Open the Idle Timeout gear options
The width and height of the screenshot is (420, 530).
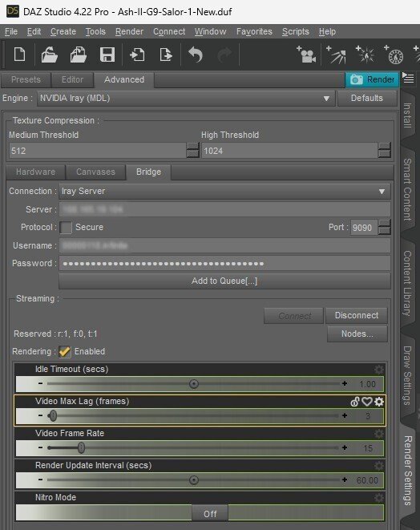378,369
